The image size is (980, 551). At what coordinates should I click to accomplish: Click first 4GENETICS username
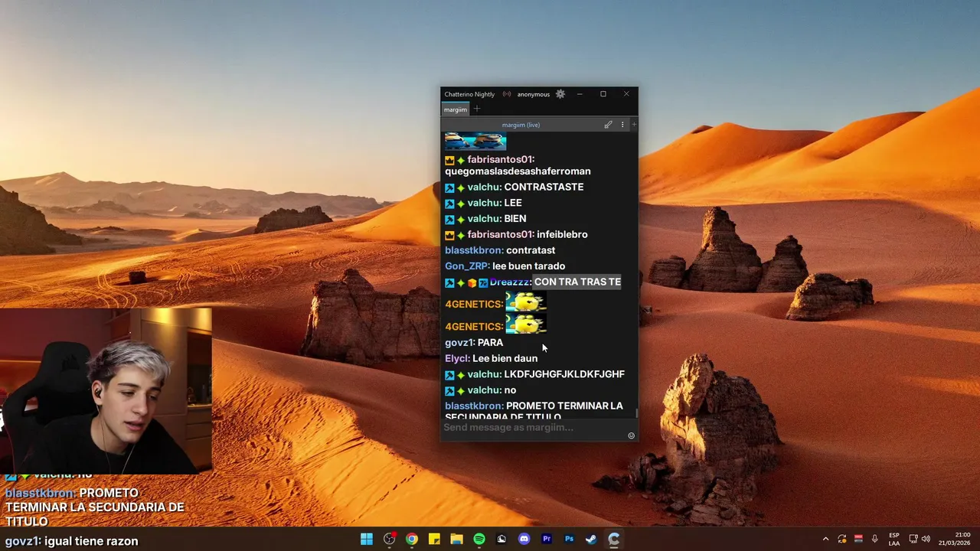[x=474, y=305]
